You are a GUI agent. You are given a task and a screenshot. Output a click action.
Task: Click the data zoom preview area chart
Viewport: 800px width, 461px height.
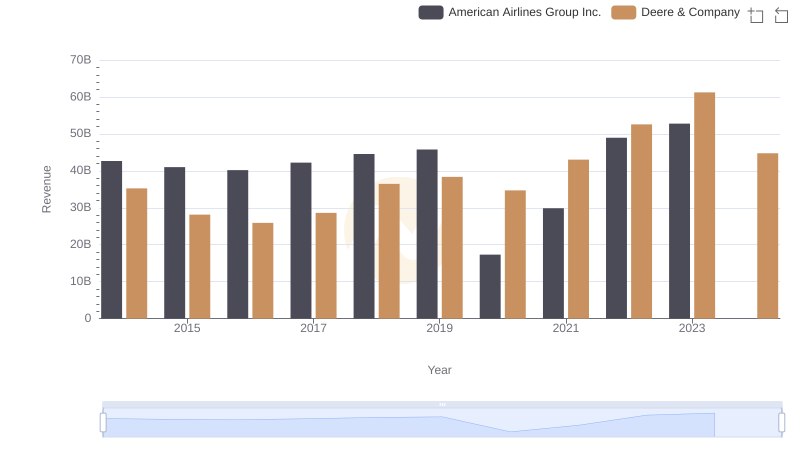(x=442, y=423)
